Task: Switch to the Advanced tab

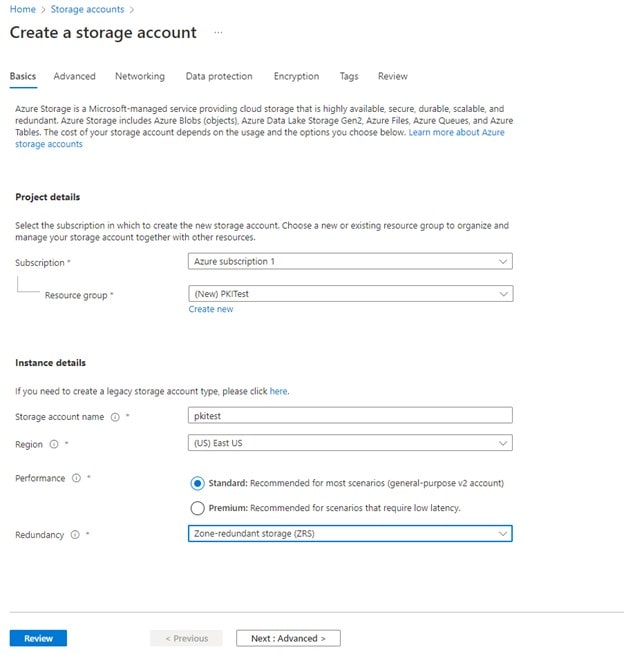Action: 75,76
